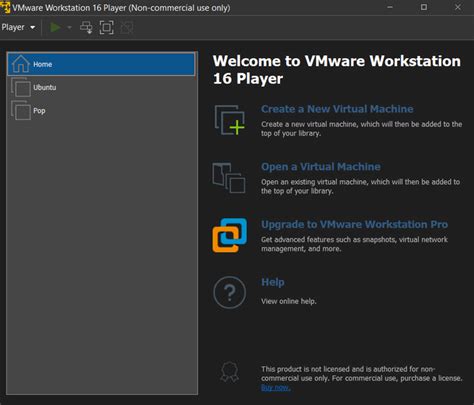Screen dimensions: 474x405
Task: Click the Create a New Virtual Machine link
Action: pos(337,109)
